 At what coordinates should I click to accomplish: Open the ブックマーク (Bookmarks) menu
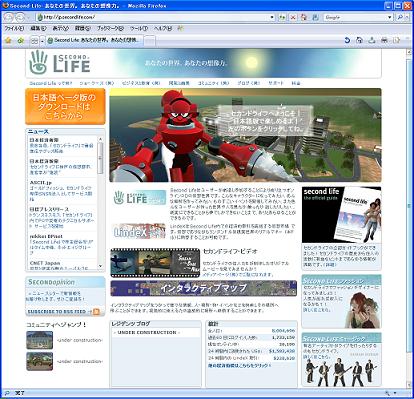tap(110, 29)
